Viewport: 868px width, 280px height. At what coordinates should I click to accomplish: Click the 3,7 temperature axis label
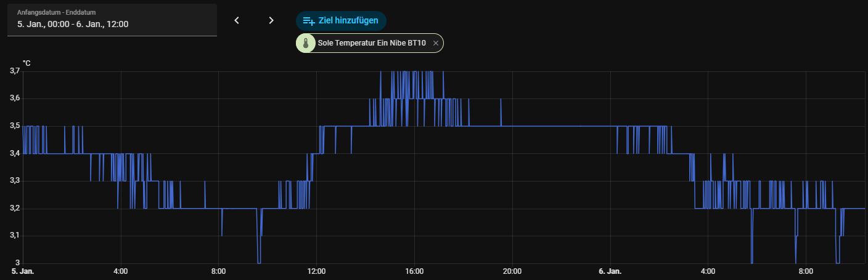click(15, 71)
